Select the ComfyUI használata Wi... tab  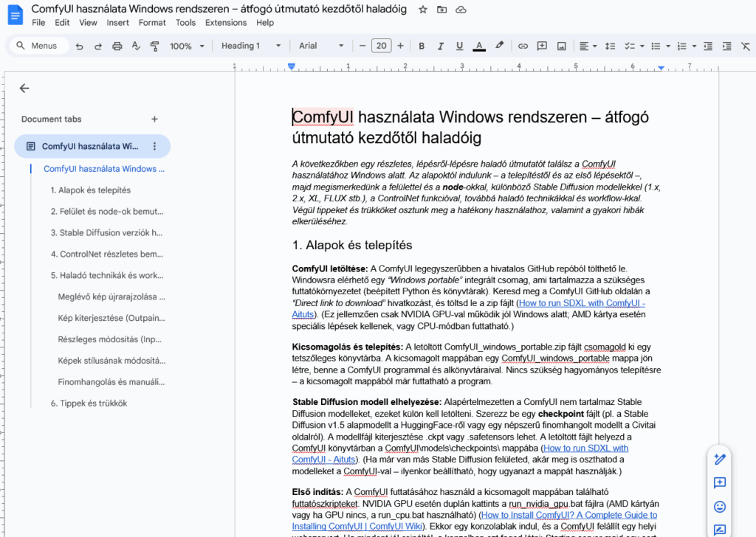pos(92,146)
